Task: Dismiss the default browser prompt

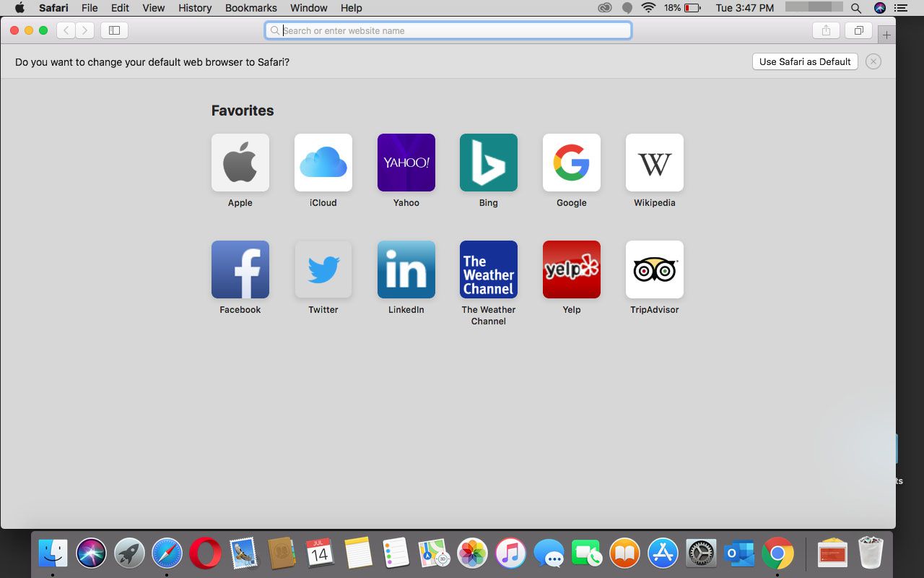Action: [873, 61]
